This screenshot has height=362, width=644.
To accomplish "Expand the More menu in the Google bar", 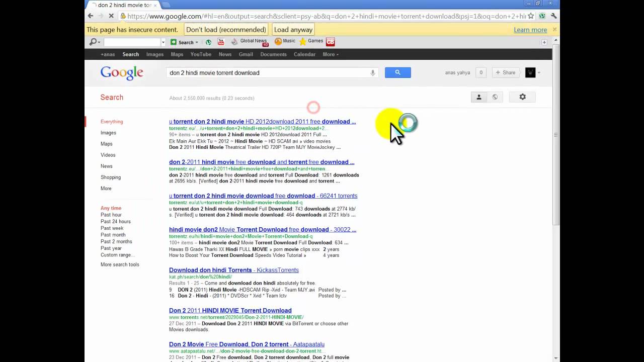I will (331, 54).
